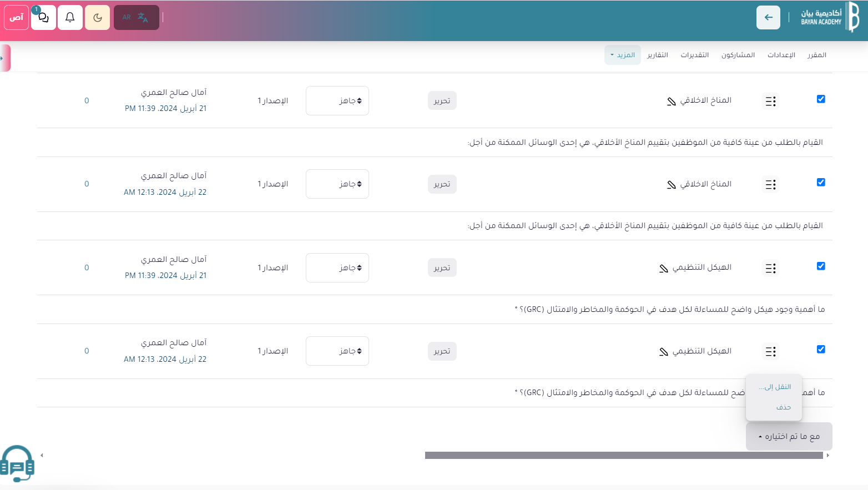Switch to the المشاركون tab

click(x=738, y=54)
